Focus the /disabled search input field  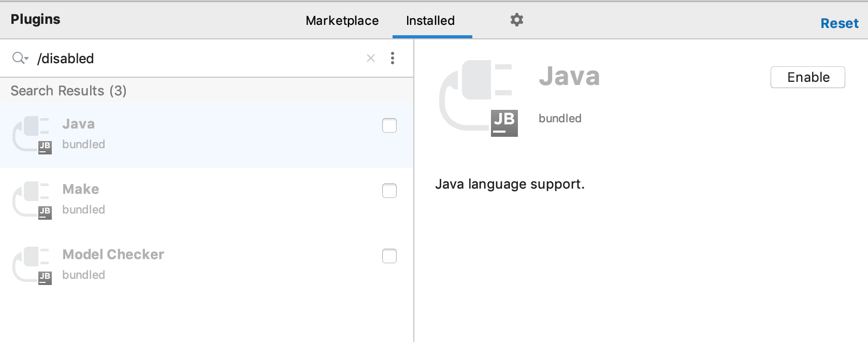pyautogui.click(x=197, y=59)
